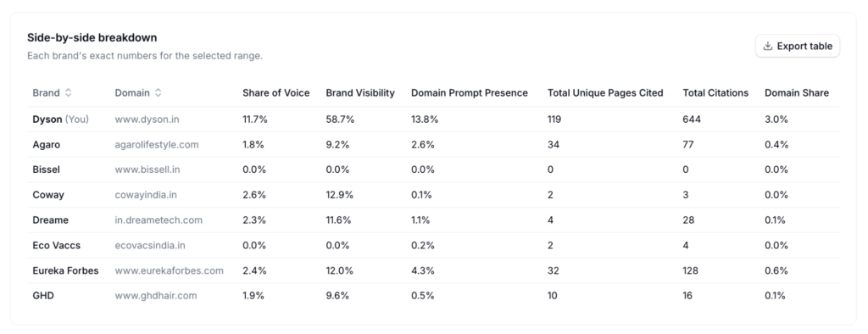The width and height of the screenshot is (868, 334).
Task: Sort by the Domain column arrows icon
Action: (158, 93)
